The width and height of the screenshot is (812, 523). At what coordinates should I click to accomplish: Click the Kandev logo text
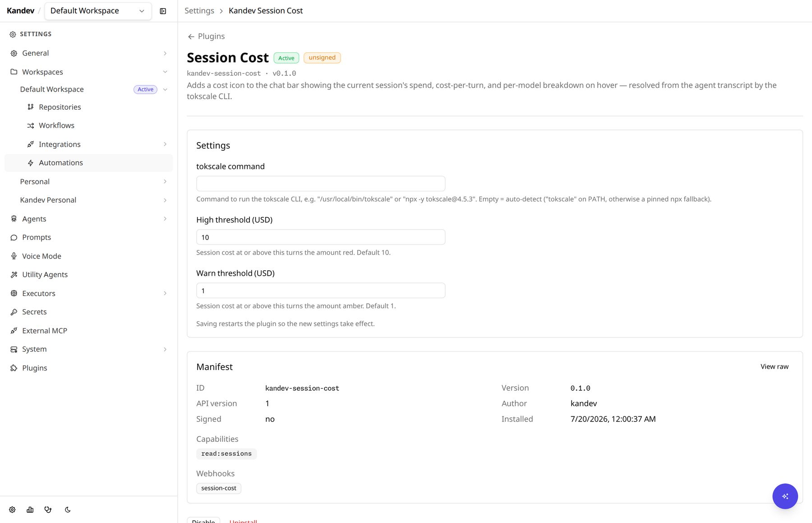20,11
